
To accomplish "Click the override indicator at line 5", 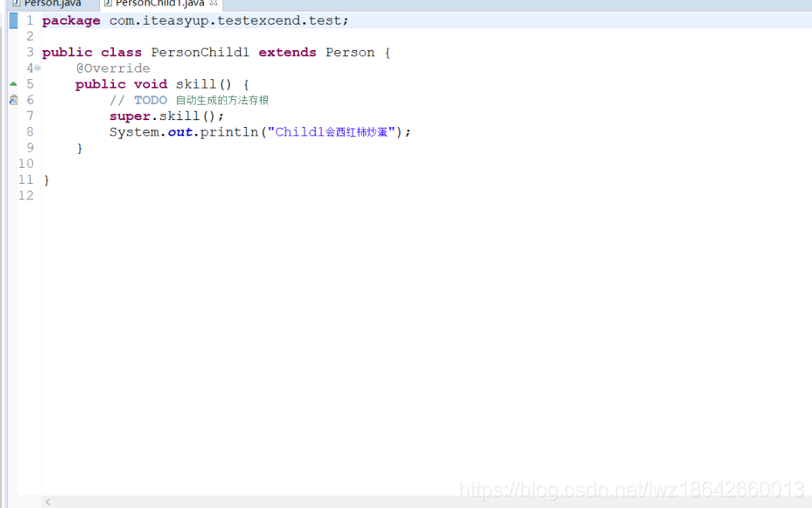I will (13, 83).
